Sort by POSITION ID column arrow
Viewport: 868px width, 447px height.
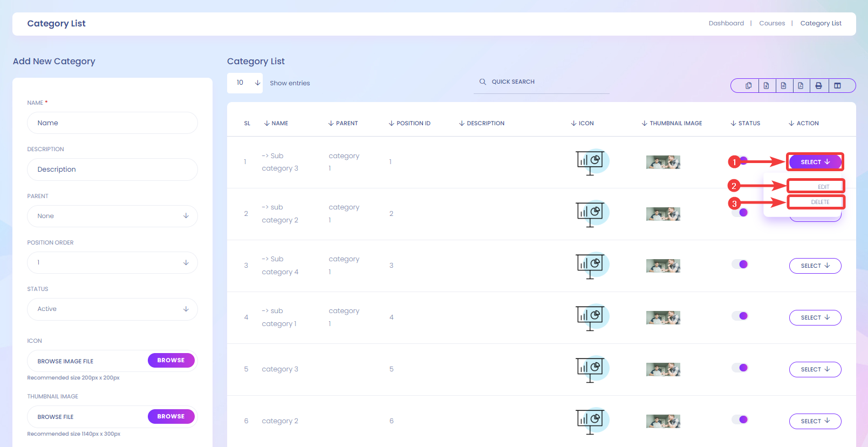click(x=392, y=123)
